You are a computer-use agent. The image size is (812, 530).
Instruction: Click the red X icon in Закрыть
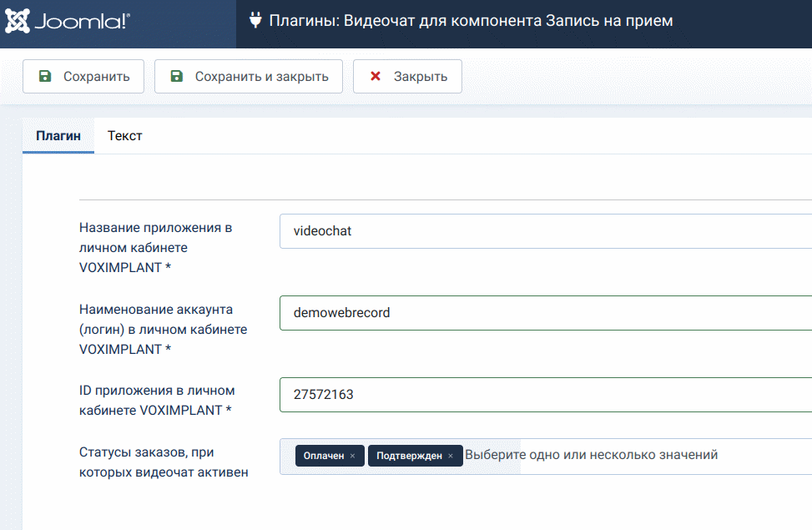click(376, 77)
